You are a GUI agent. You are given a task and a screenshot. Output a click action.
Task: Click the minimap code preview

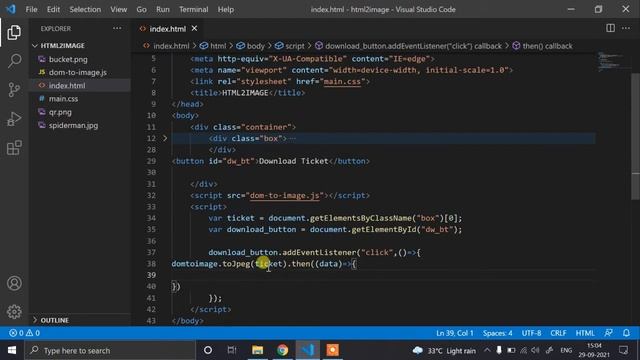point(610,61)
